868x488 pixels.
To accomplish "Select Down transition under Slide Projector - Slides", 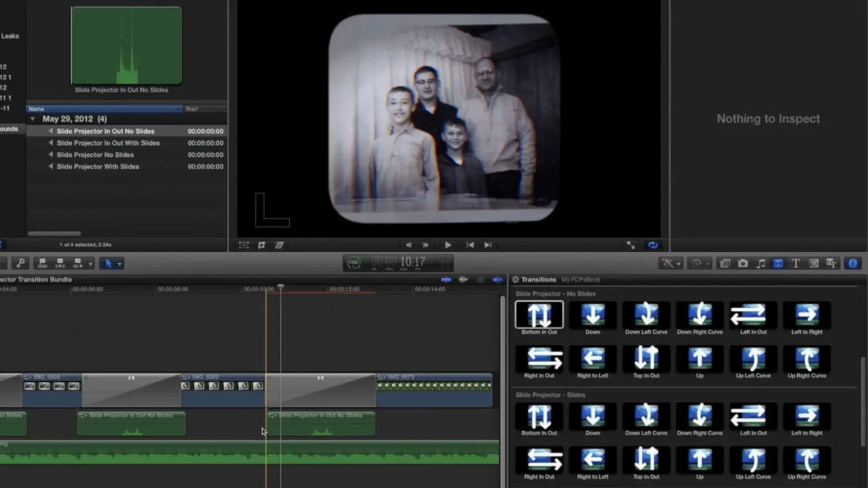I will click(x=592, y=416).
